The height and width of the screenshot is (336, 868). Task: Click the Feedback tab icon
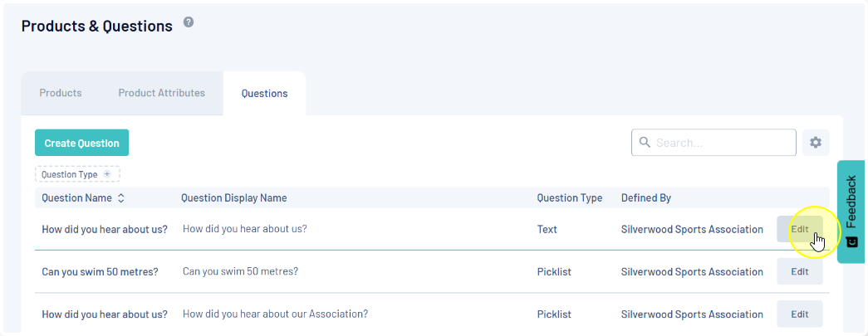tap(851, 242)
